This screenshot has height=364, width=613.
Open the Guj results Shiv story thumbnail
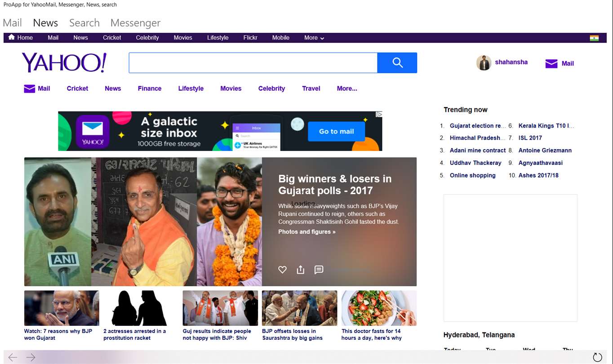[220, 308]
